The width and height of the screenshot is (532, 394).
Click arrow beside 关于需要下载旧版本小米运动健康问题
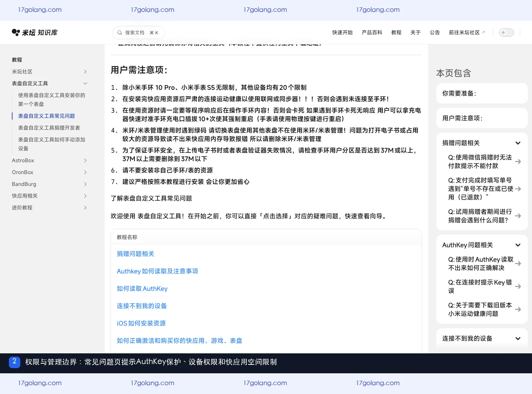[518, 309]
